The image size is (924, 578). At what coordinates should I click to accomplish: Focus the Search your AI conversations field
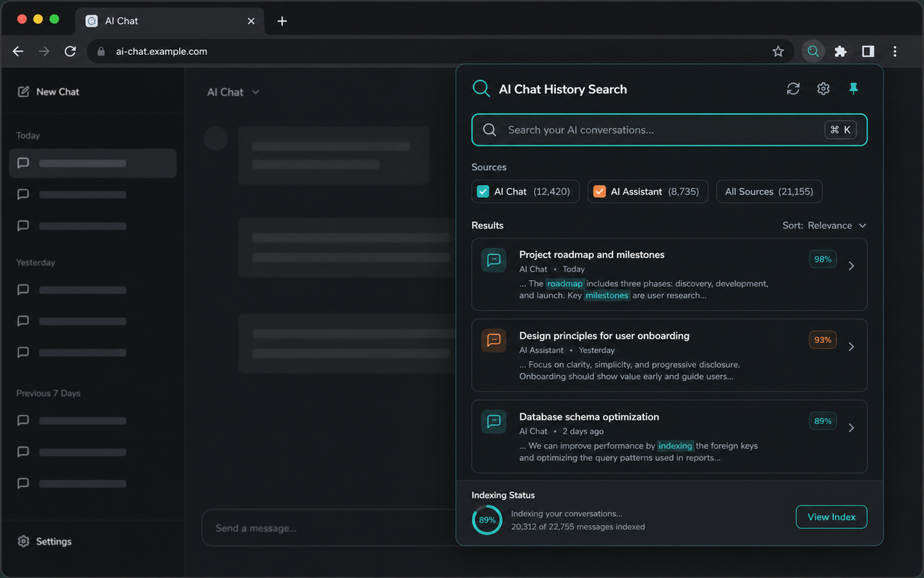click(669, 130)
